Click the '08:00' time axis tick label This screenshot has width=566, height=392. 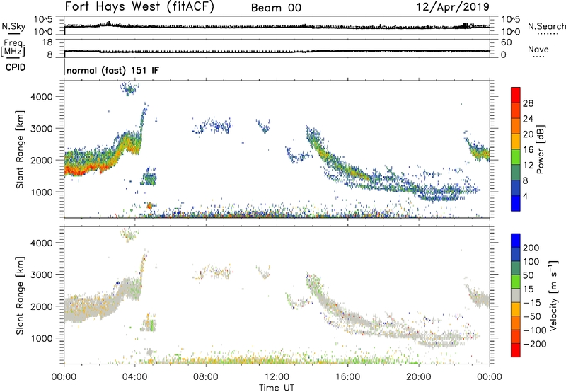[206, 377]
